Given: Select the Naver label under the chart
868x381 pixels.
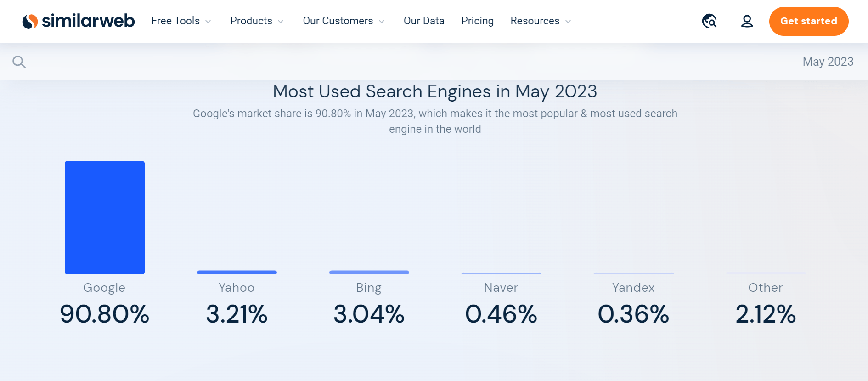Looking at the screenshot, I should pyautogui.click(x=501, y=288).
